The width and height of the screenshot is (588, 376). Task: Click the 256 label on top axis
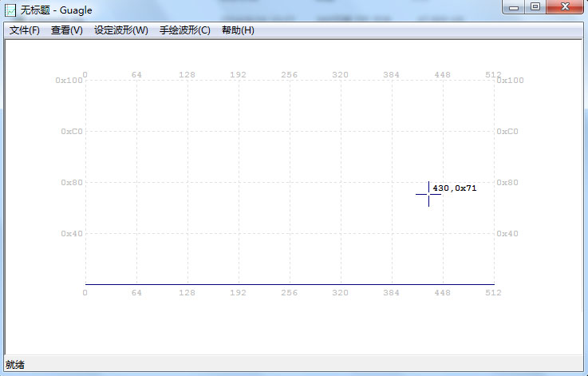290,75
